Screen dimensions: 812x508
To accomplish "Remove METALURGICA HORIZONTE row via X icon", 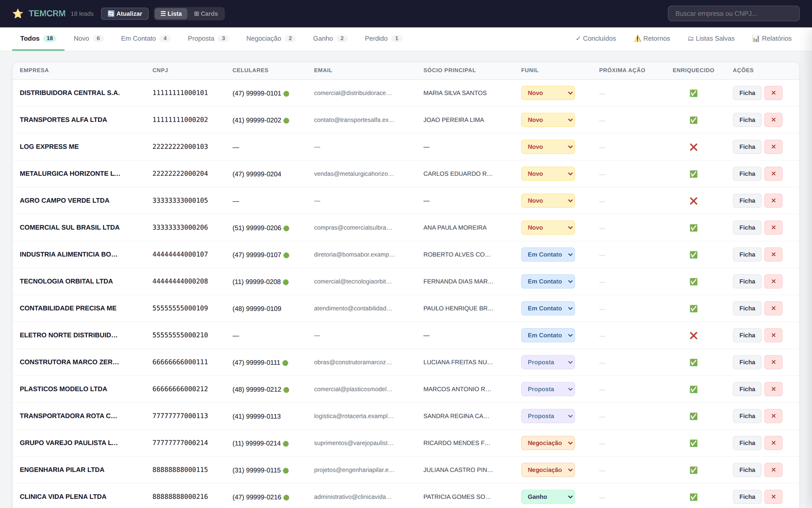I will pyautogui.click(x=773, y=174).
